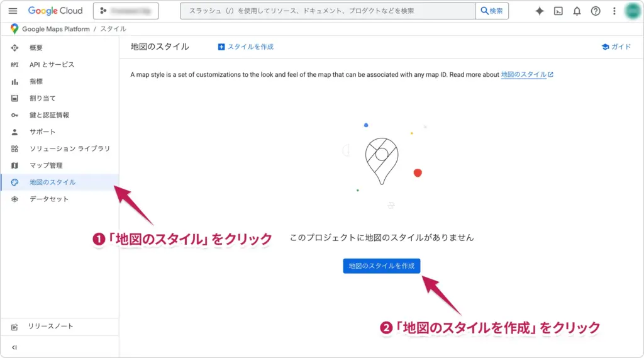644x358 pixels.
Task: Open the hamburger navigation menu
Action: pos(13,11)
